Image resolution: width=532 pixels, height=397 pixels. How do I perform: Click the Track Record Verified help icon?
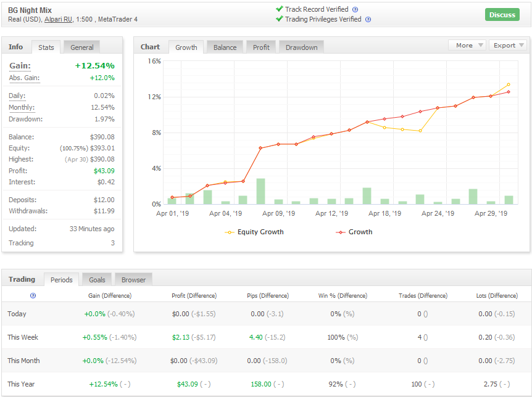pyautogui.click(x=355, y=9)
